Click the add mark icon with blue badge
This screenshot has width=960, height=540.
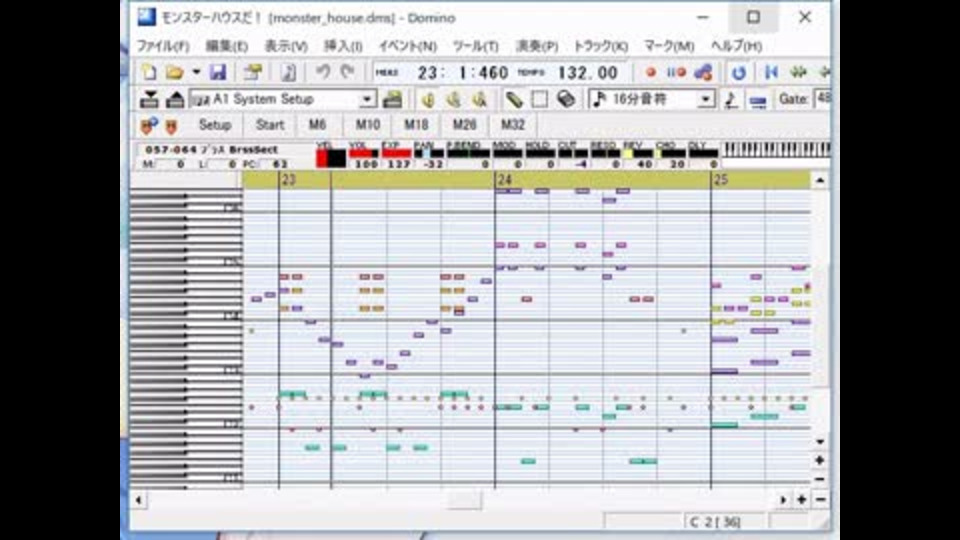pyautogui.click(x=149, y=126)
